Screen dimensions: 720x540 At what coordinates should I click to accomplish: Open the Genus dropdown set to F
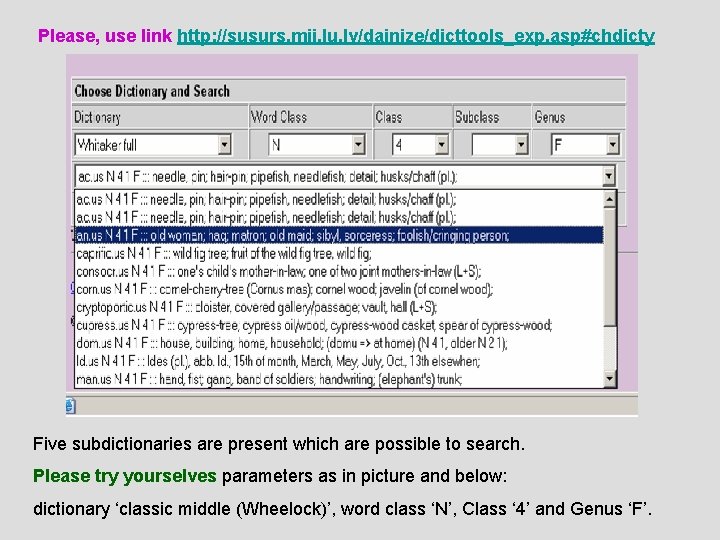pyautogui.click(x=613, y=145)
